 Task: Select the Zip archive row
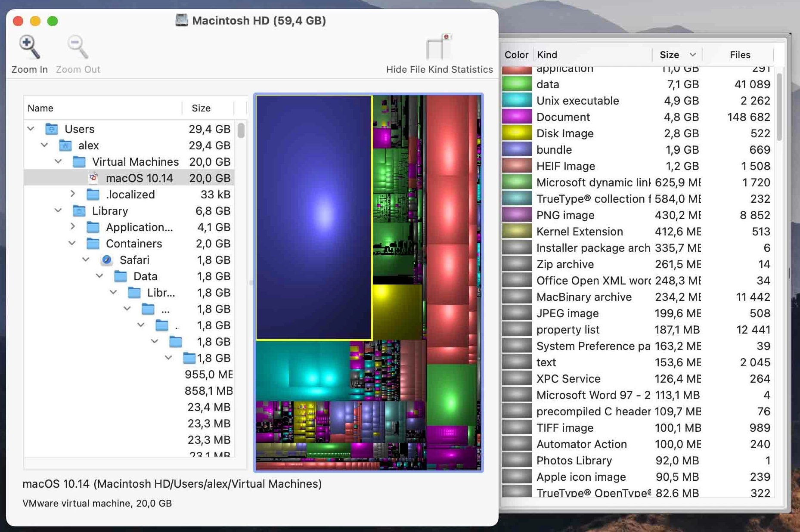(638, 264)
